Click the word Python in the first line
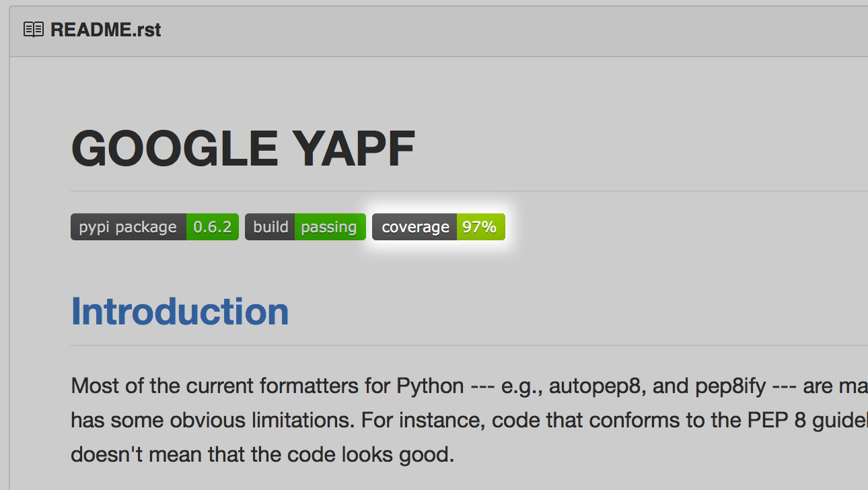868x490 pixels. point(430,386)
